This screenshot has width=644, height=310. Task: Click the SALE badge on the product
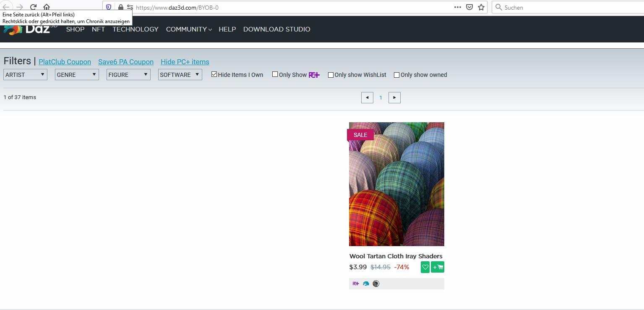360,135
